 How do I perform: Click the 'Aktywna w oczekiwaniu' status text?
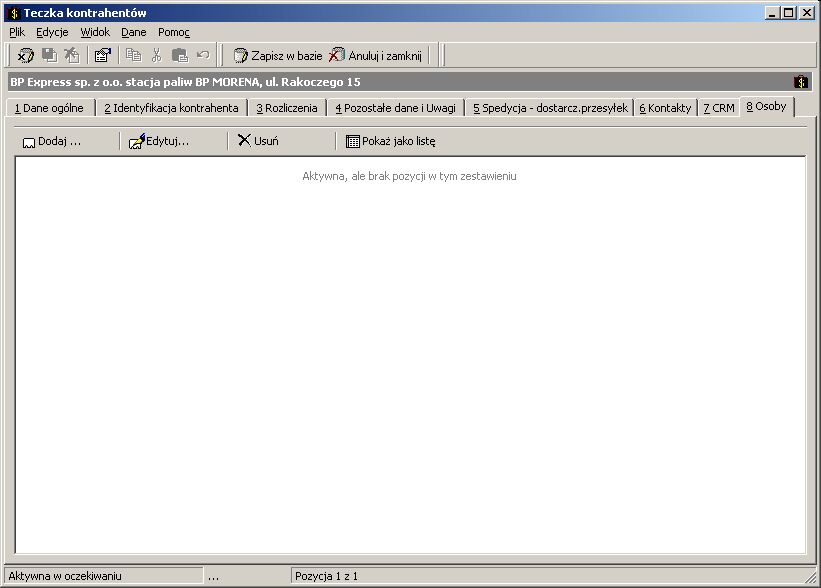(65, 576)
